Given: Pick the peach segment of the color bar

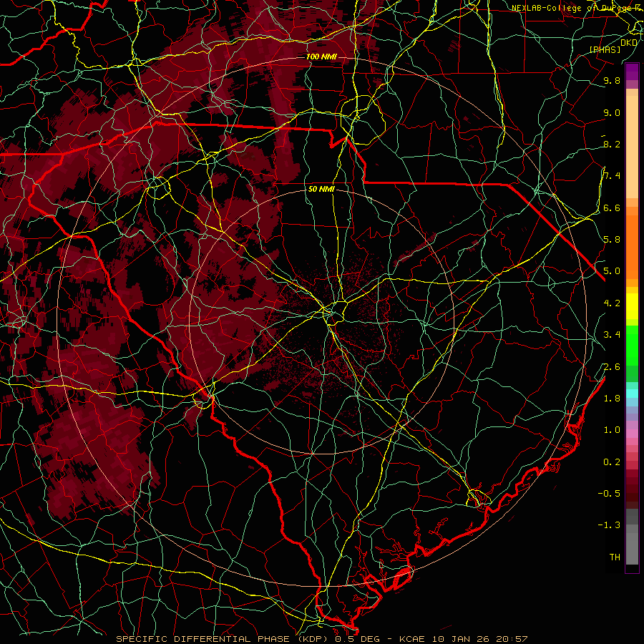Looking at the screenshot, I should 632,146.
